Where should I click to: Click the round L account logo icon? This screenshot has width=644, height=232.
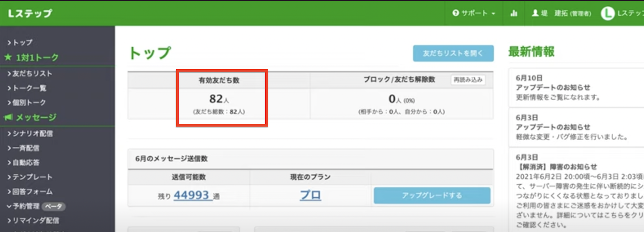(x=608, y=14)
